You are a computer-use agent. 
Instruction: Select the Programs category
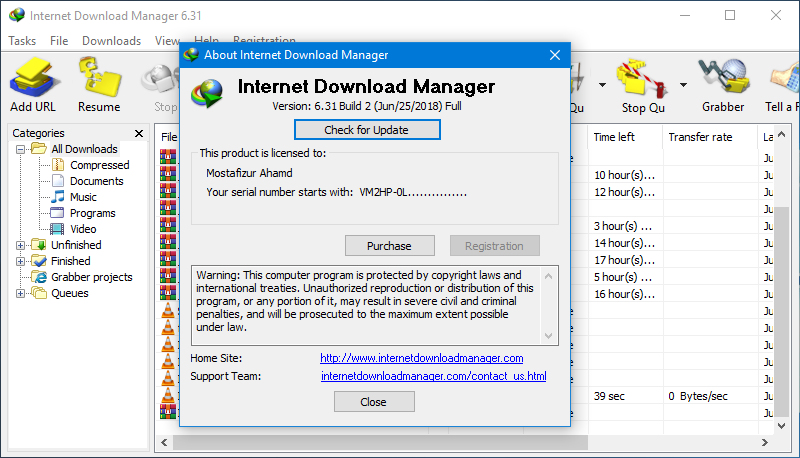coord(92,213)
